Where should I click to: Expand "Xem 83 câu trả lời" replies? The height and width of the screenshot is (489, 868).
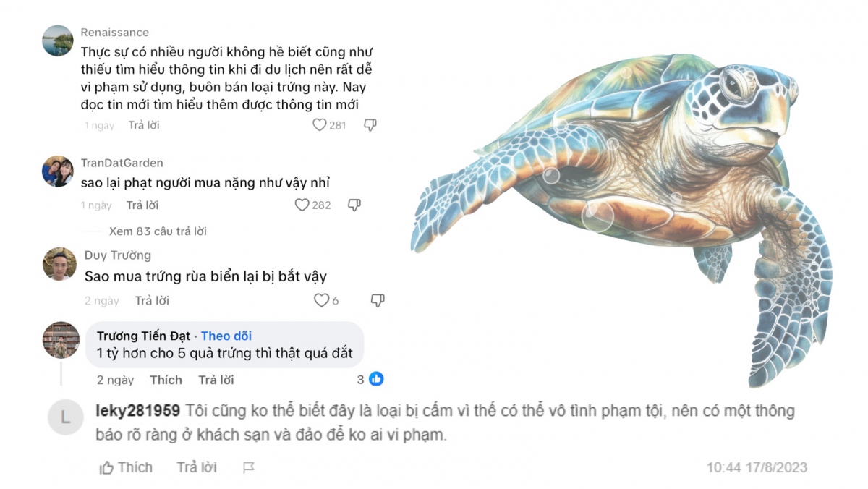158,231
